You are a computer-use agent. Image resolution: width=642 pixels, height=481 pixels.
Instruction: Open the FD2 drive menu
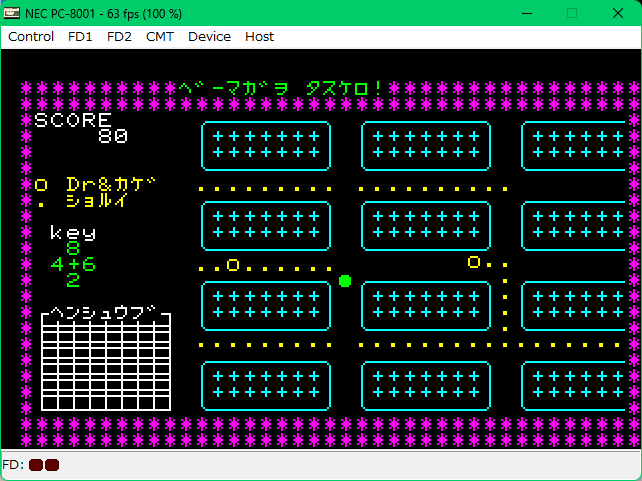pyautogui.click(x=119, y=36)
